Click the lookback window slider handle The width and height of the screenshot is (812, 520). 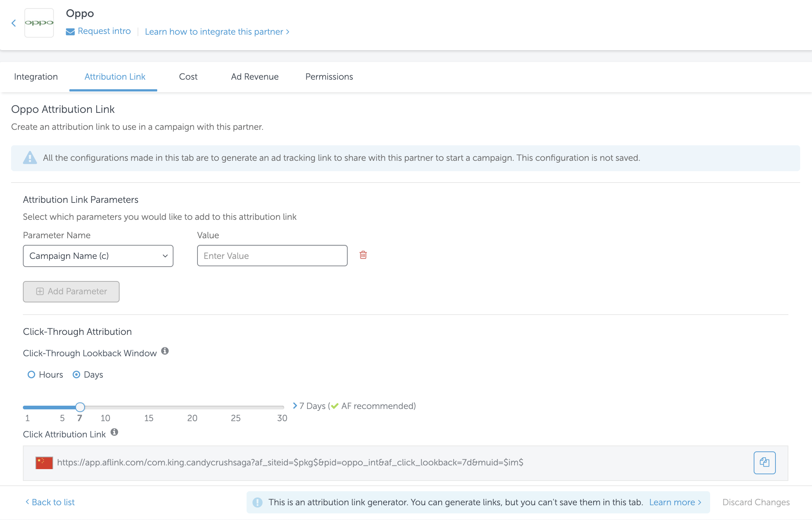coord(80,407)
